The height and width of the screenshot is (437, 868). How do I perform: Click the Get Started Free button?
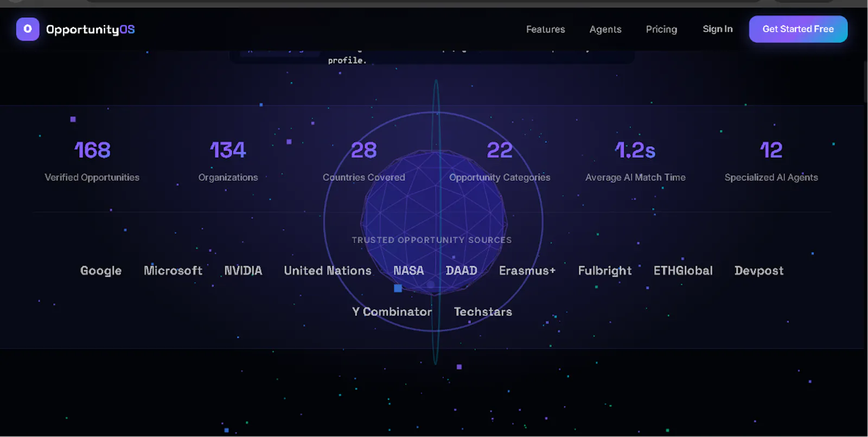point(798,29)
